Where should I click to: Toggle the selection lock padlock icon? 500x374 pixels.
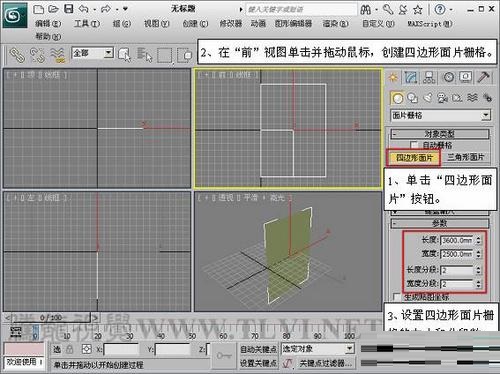70,349
